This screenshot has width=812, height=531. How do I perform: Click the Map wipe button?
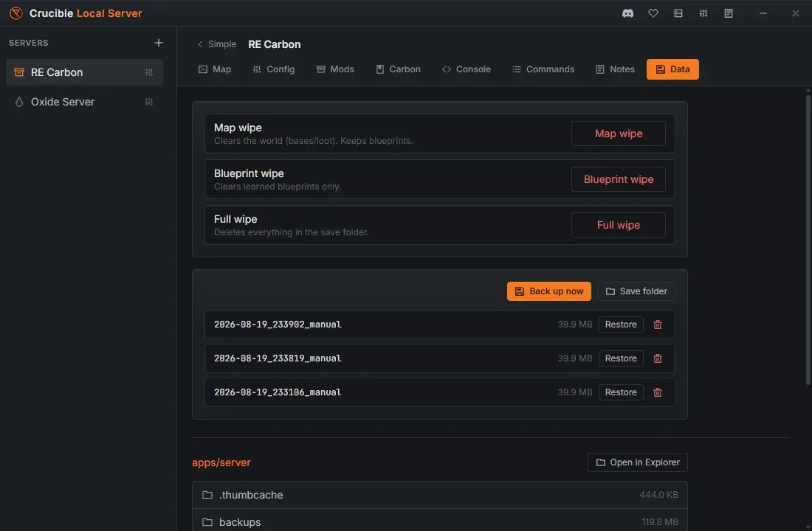(619, 133)
